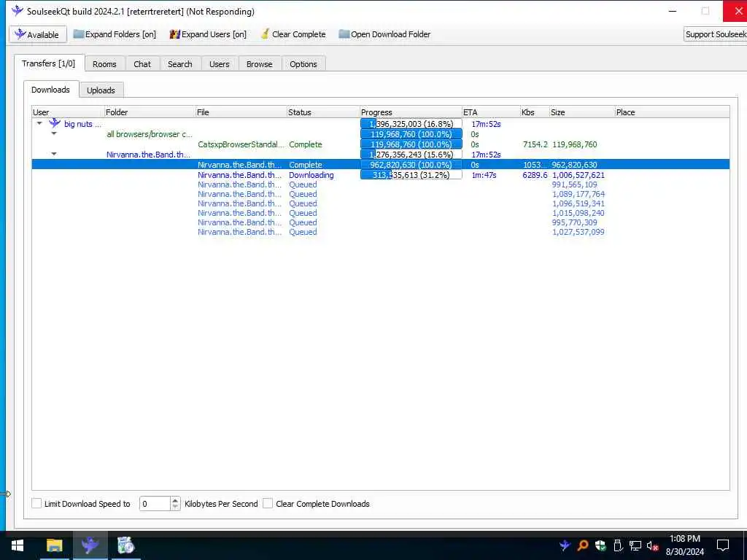Select the CatsxpBrowserStandal... file row

coord(381,144)
